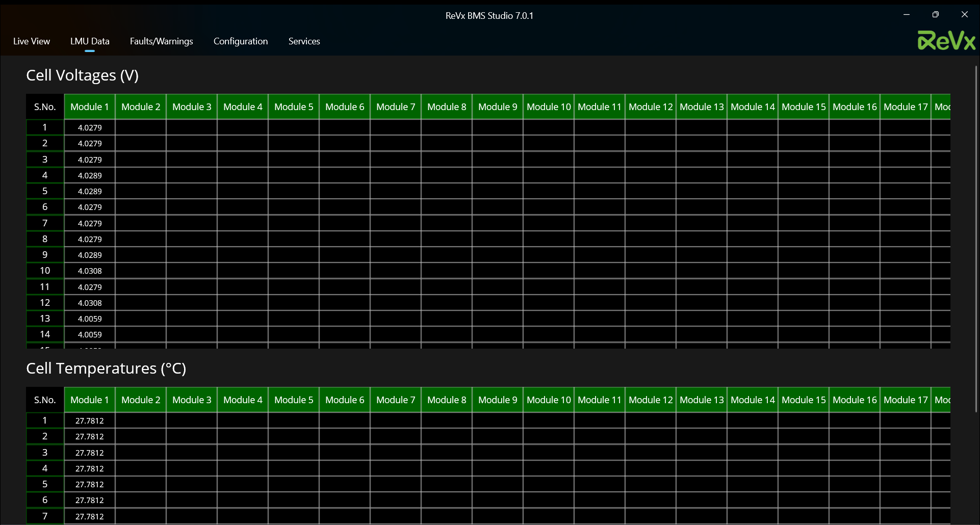This screenshot has height=525, width=980.
Task: Click Module 1 header in Cell Voltages
Action: (90, 107)
